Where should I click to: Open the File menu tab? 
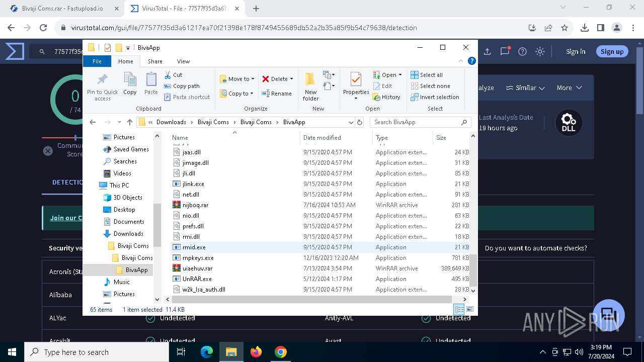(x=97, y=61)
